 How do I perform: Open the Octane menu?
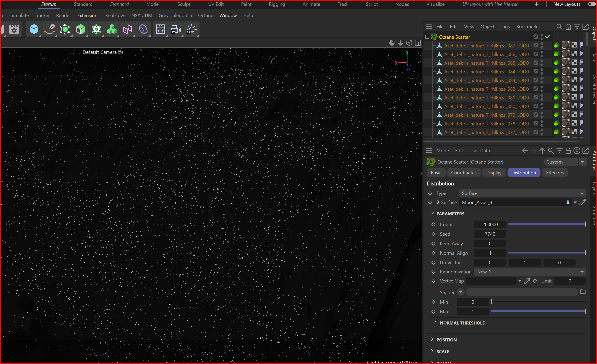pyautogui.click(x=205, y=16)
